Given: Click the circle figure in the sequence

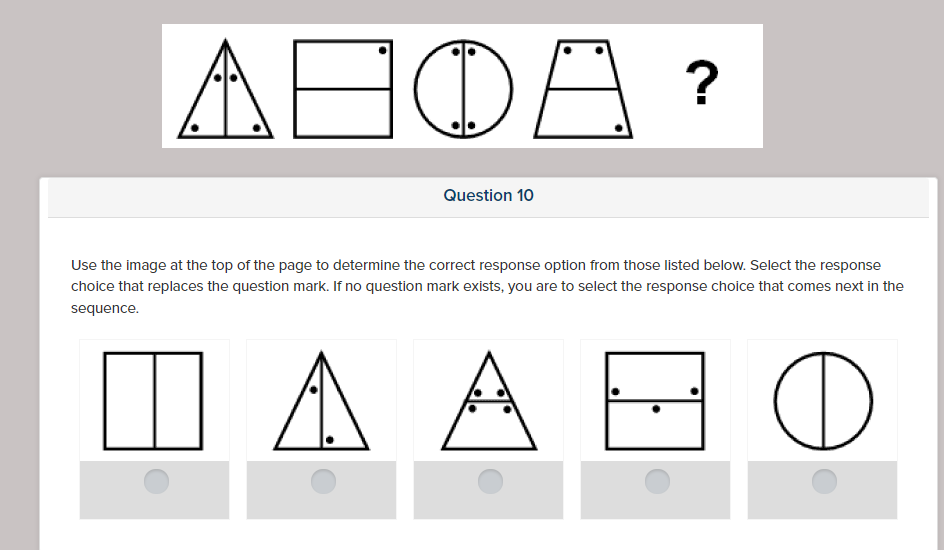Looking at the screenshot, I should (461, 89).
